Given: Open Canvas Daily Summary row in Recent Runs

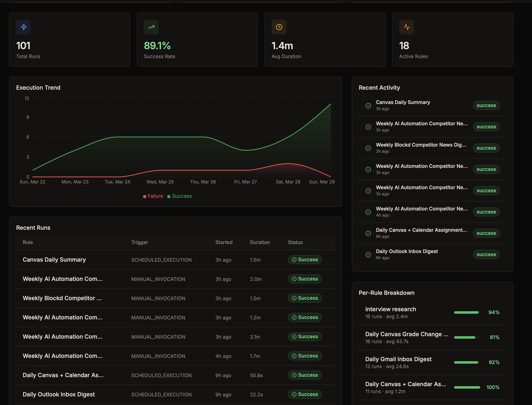Looking at the screenshot, I should 54,260.
